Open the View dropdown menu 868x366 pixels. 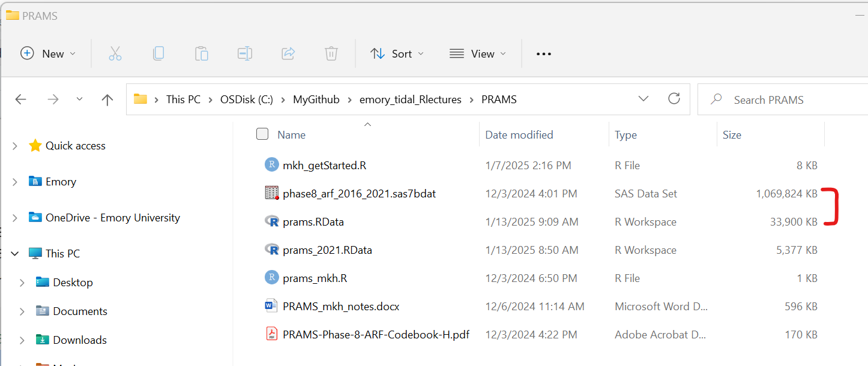477,53
